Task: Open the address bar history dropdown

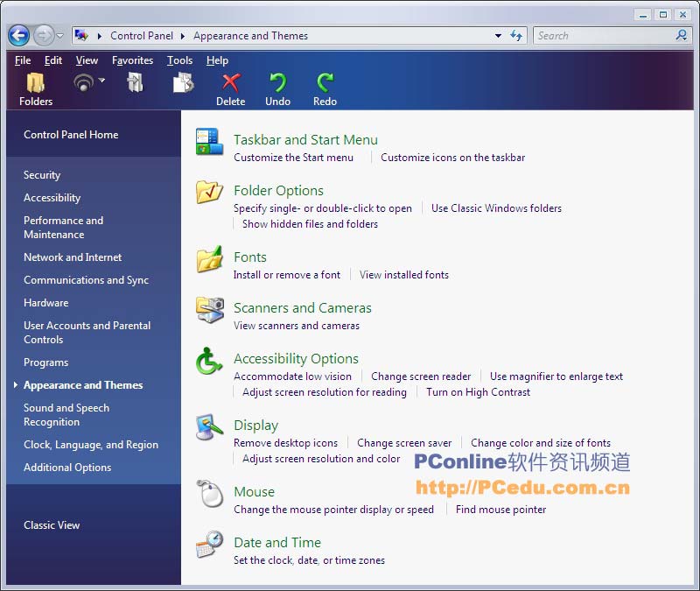Action: tap(498, 36)
